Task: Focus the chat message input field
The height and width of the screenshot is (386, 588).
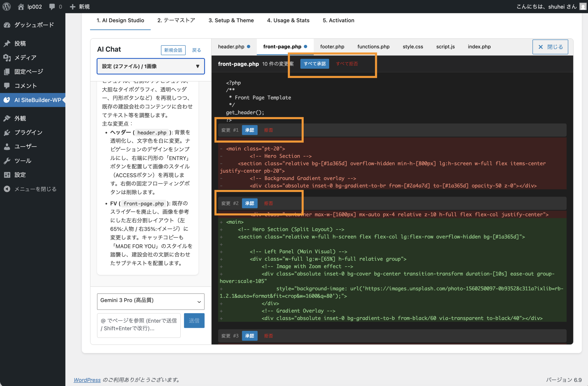Action: pyautogui.click(x=139, y=325)
